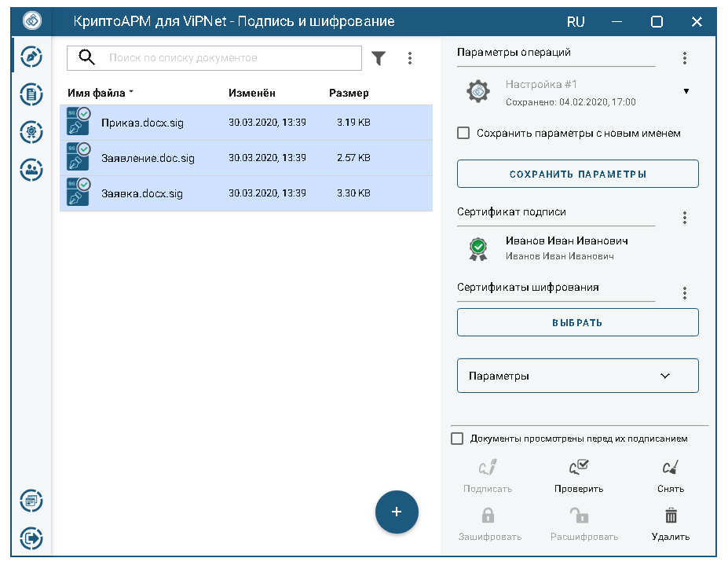This screenshot has width=728, height=569.
Task: Click the Сохранено: 04.02.2020, 17:00 text
Action: [571, 101]
